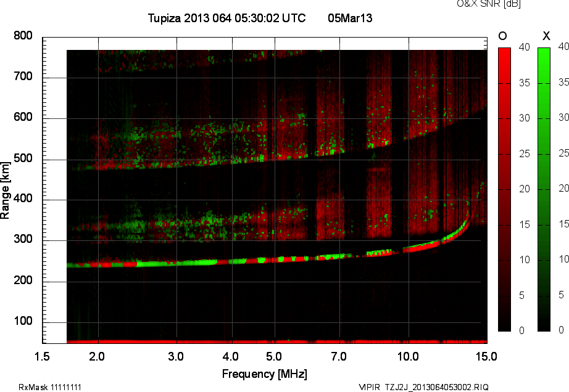Click the 300 range tick label
The image size is (569, 392).
click(23, 239)
